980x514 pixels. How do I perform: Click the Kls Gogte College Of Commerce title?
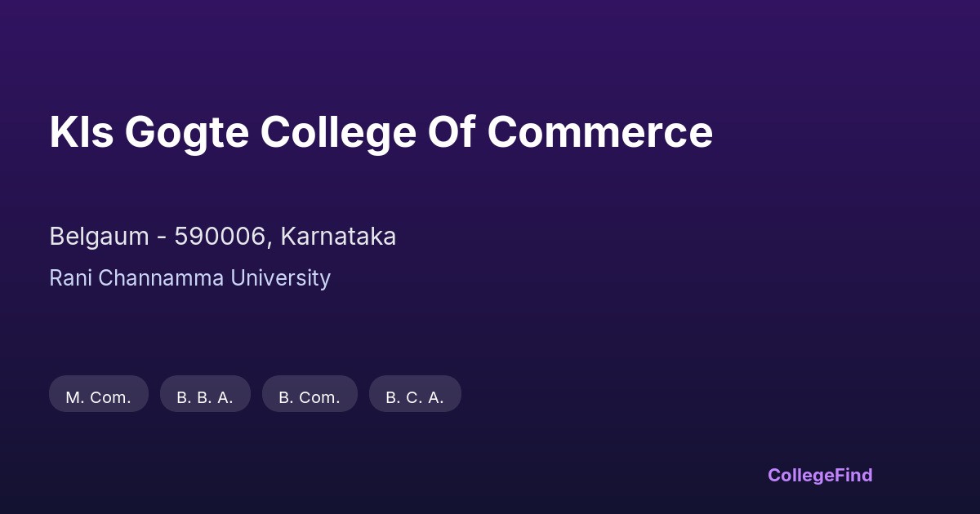[381, 132]
